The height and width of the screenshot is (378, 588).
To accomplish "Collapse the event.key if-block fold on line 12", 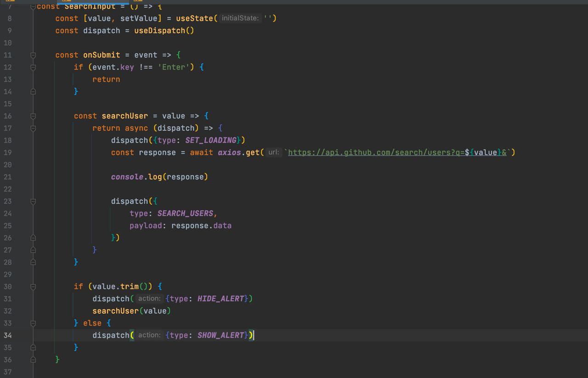I will pyautogui.click(x=33, y=67).
